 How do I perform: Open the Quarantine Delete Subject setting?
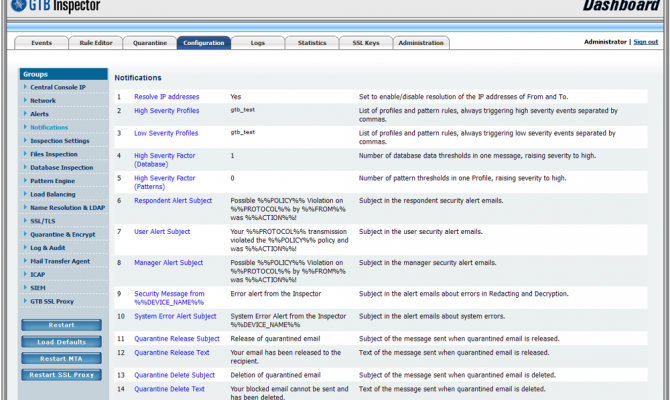pos(174,375)
